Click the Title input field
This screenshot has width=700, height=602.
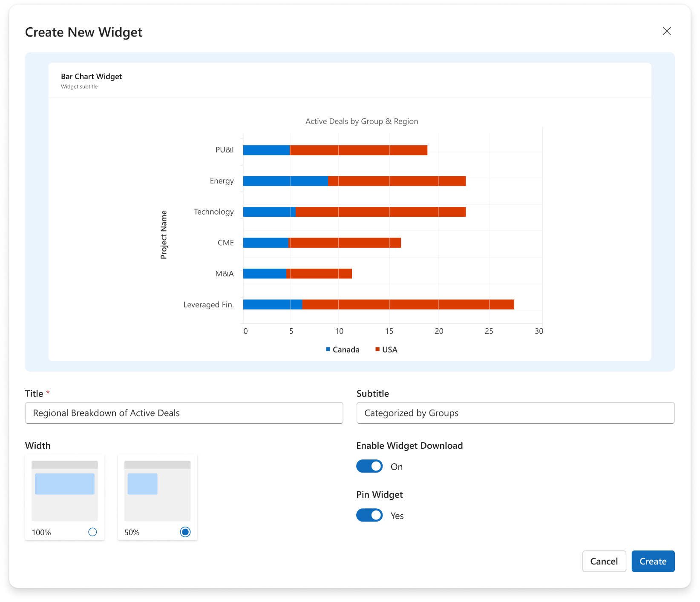tap(184, 413)
